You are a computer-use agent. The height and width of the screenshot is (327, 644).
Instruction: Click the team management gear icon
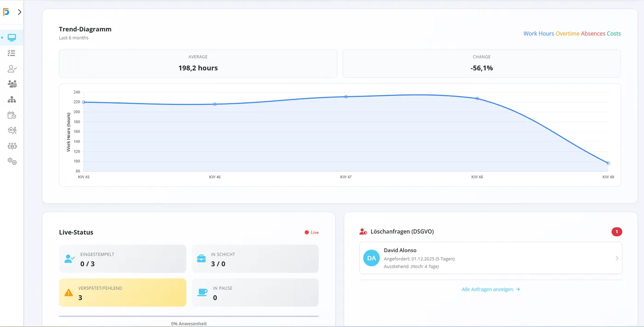click(x=11, y=83)
